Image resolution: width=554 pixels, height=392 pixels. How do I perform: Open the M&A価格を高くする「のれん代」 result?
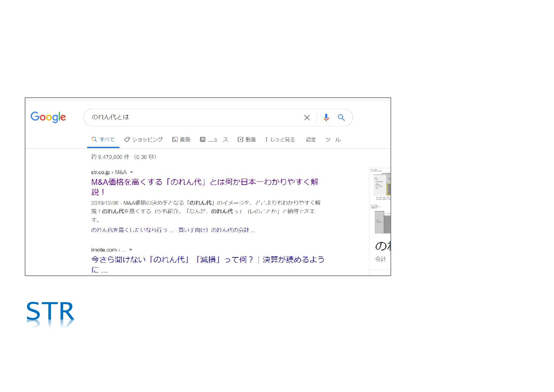pos(205,187)
